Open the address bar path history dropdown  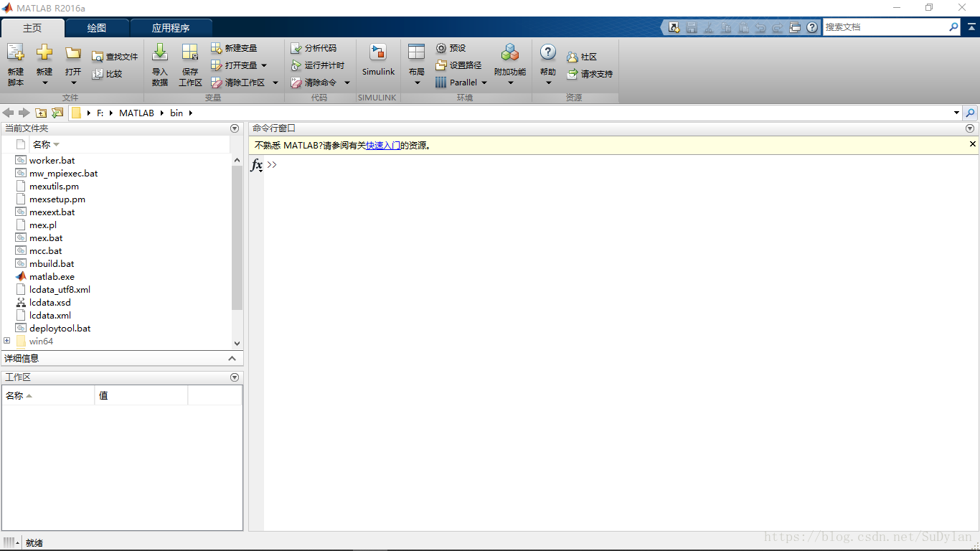(956, 113)
